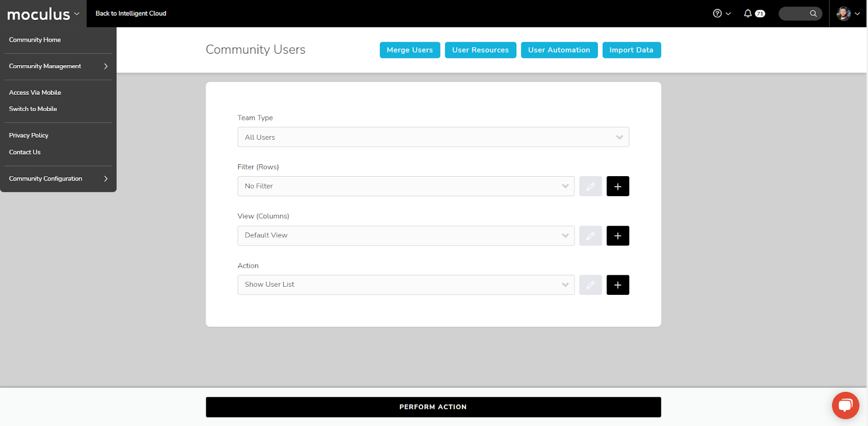
Task: Add a new view with plus icon
Action: pos(617,236)
